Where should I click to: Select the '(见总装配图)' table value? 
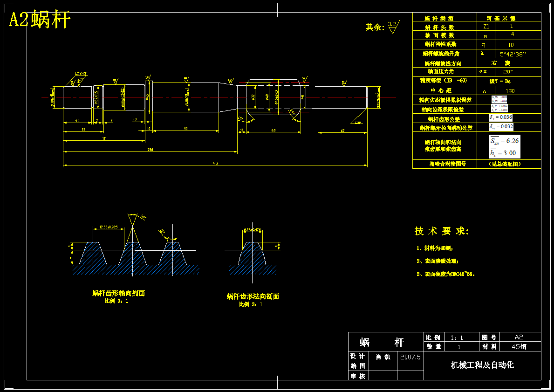click(x=505, y=164)
